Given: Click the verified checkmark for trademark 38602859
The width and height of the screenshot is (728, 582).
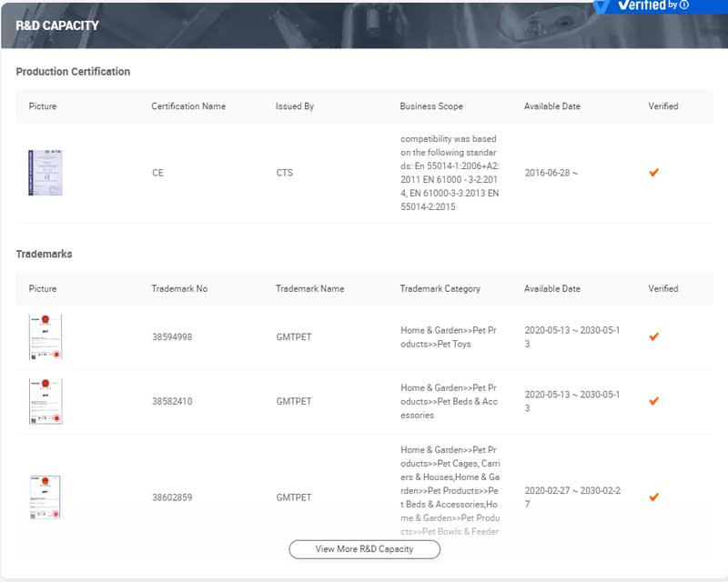Looking at the screenshot, I should point(653,497).
